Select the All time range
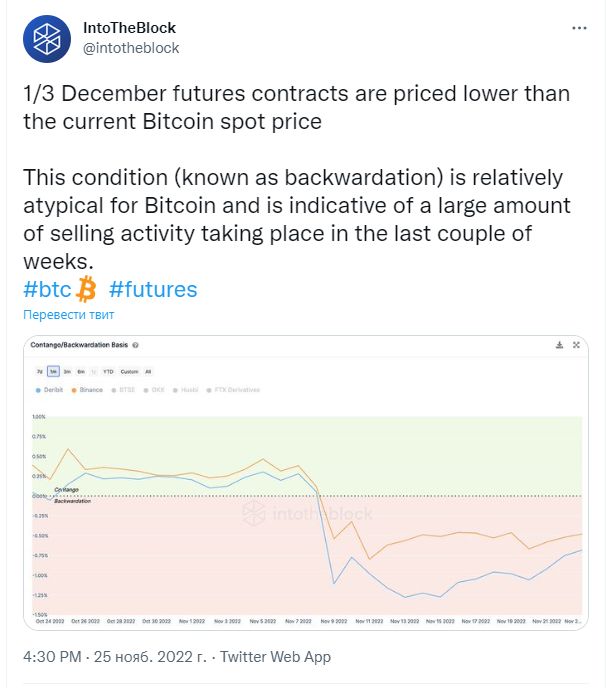The image size is (606, 688). [148, 371]
